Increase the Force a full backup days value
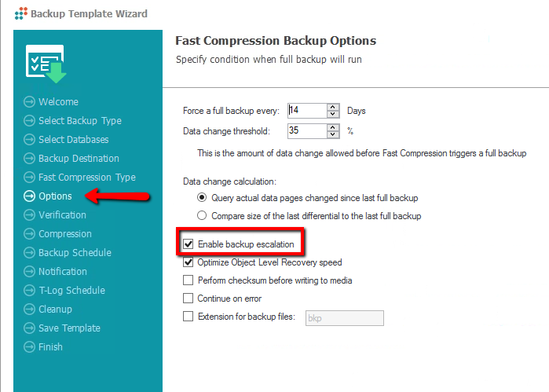This screenshot has width=549, height=392. (x=333, y=107)
